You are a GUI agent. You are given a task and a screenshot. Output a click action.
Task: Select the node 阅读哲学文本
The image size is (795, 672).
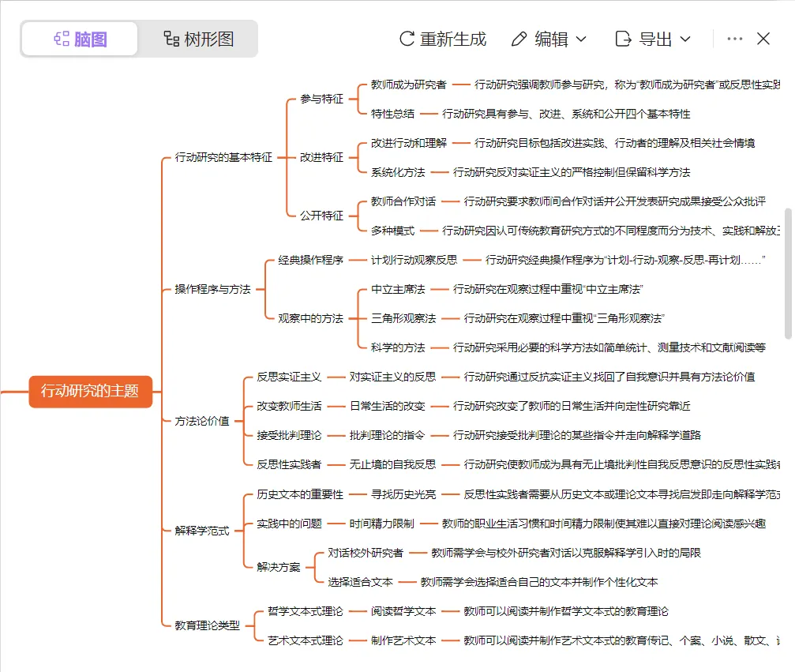click(403, 612)
